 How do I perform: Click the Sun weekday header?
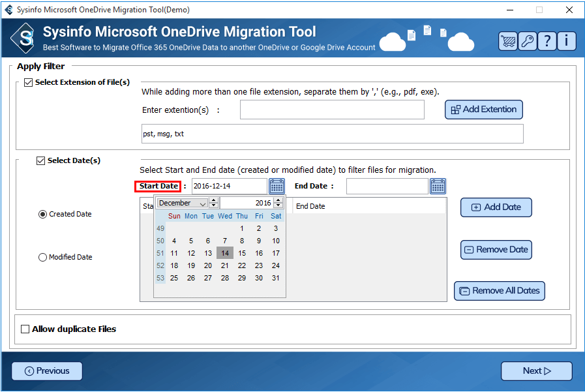pos(174,217)
